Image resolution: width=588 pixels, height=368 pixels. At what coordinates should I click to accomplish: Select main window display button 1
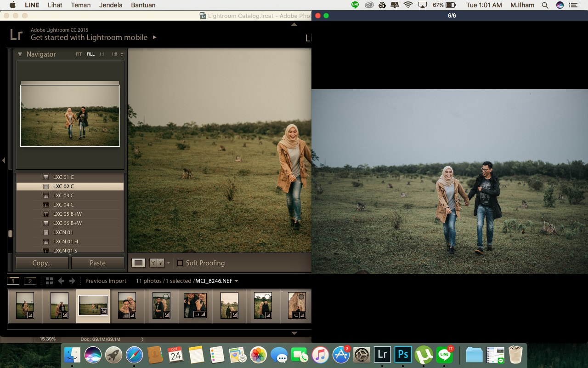pyautogui.click(x=13, y=281)
